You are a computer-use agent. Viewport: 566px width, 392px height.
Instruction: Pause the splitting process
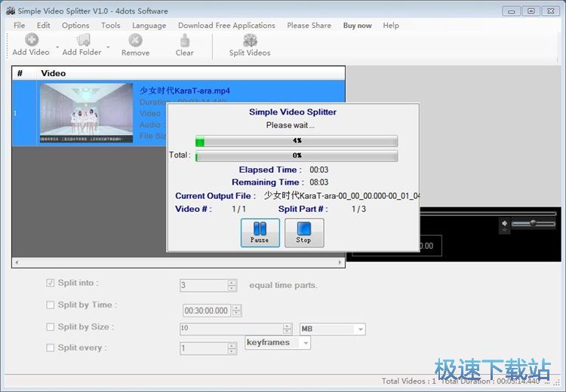pyautogui.click(x=260, y=232)
